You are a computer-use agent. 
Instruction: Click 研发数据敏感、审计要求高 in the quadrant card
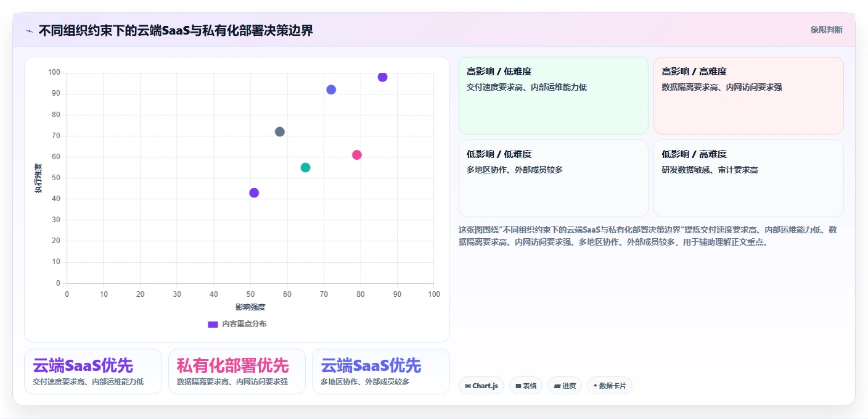click(710, 170)
